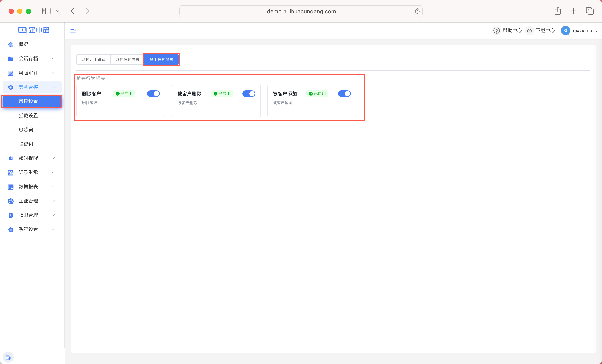Image resolution: width=602 pixels, height=364 pixels.
Task: Show browser tab overview
Action: coord(589,11)
